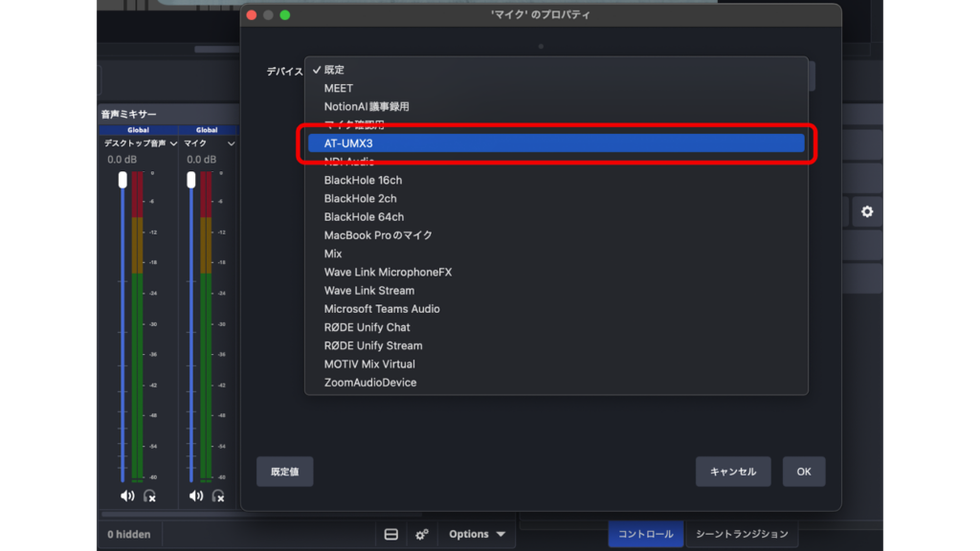Click the マイク volume slider handle
The height and width of the screenshot is (551, 980).
pyautogui.click(x=191, y=180)
